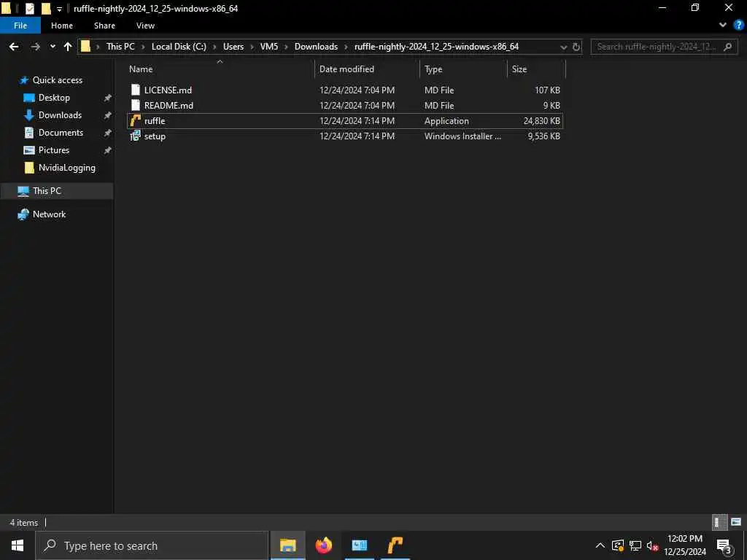
Task: Navigate to VM5 breadcrumb
Action: click(269, 47)
